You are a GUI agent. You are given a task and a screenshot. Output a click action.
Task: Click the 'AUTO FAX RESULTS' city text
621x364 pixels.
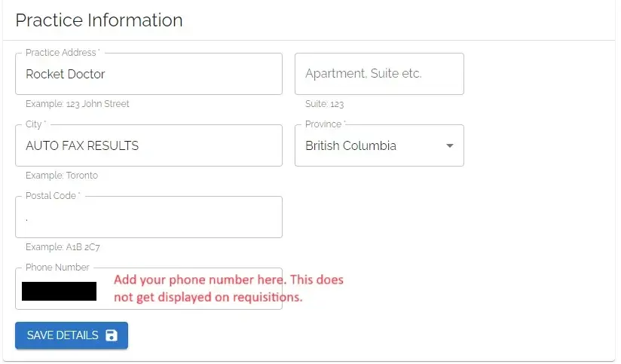[x=82, y=146]
